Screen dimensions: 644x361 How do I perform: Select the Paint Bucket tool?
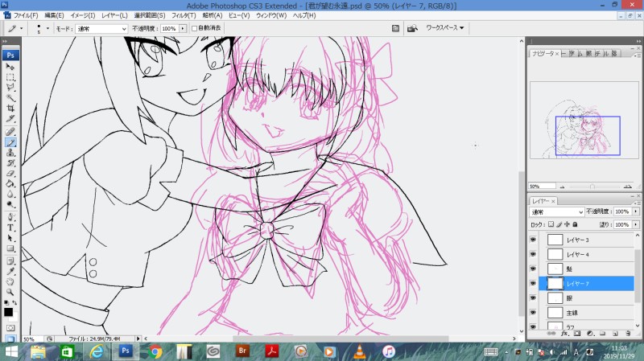(x=10, y=183)
